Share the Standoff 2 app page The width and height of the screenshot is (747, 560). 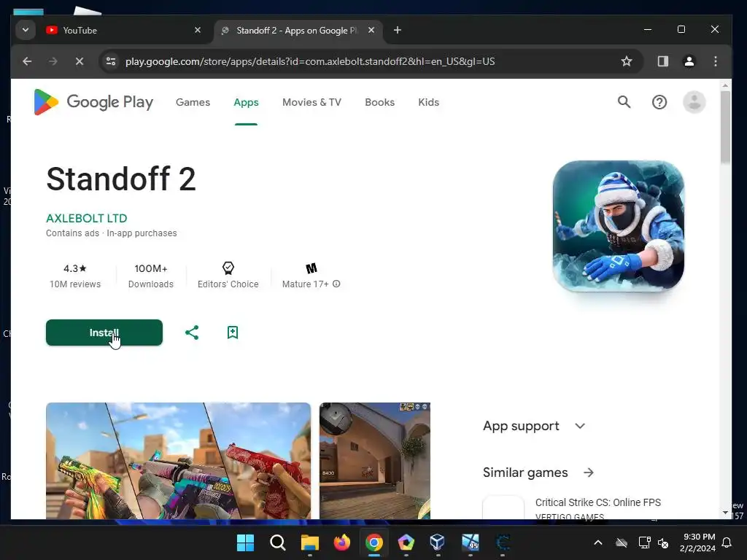click(192, 332)
